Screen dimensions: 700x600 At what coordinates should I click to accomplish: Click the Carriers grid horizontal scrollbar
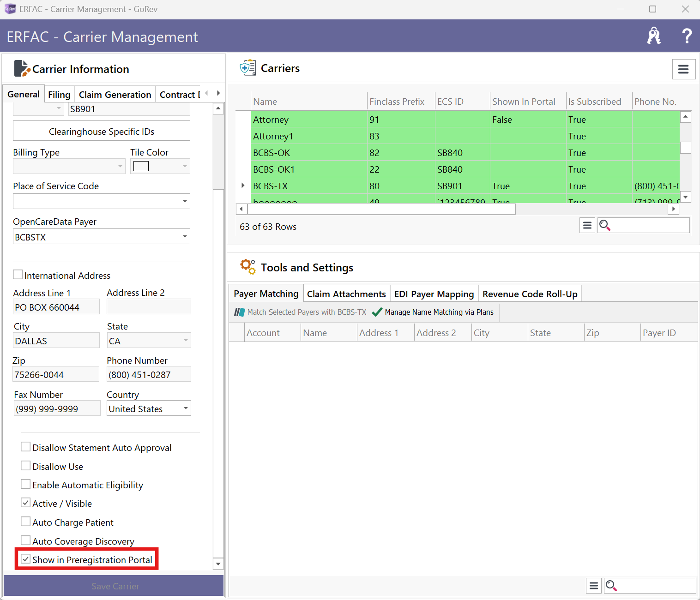381,209
